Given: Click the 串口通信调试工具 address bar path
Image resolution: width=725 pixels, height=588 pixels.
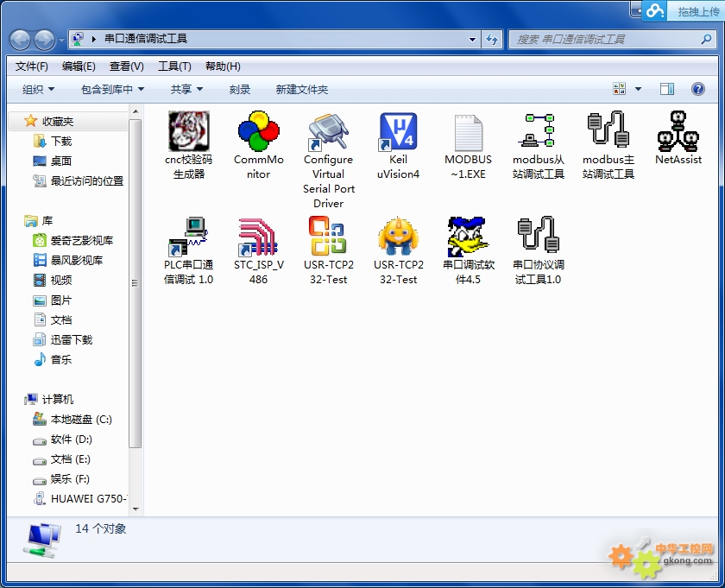Looking at the screenshot, I should pyautogui.click(x=146, y=39).
